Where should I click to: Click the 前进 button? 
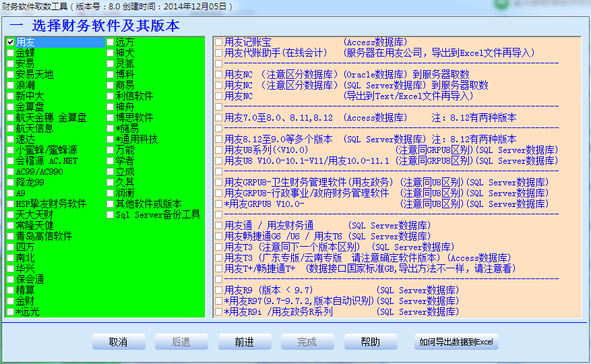tap(245, 342)
